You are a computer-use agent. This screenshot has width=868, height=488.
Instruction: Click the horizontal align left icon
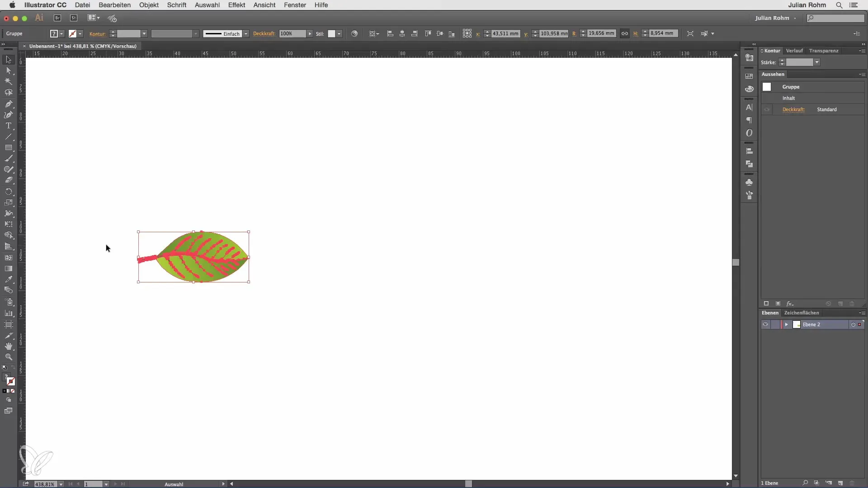pyautogui.click(x=390, y=34)
